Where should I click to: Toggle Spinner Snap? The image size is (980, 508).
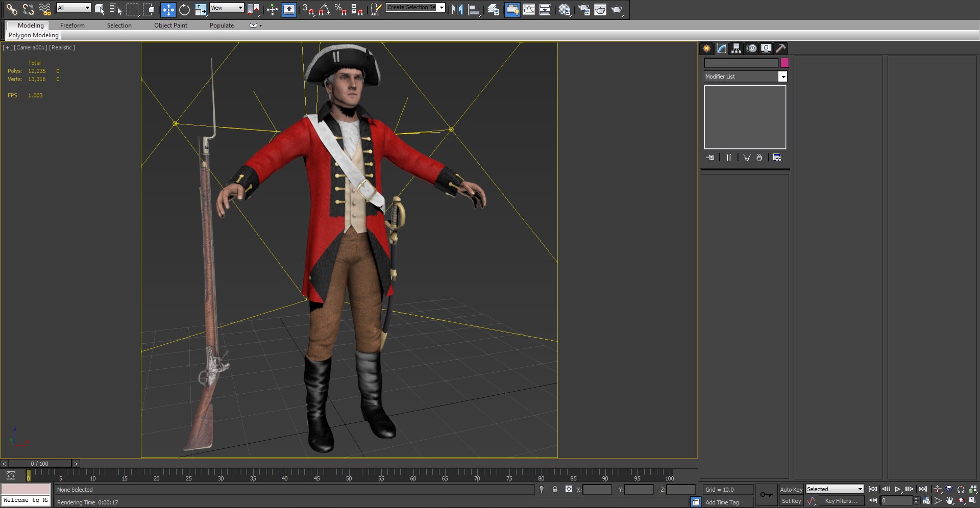(357, 9)
